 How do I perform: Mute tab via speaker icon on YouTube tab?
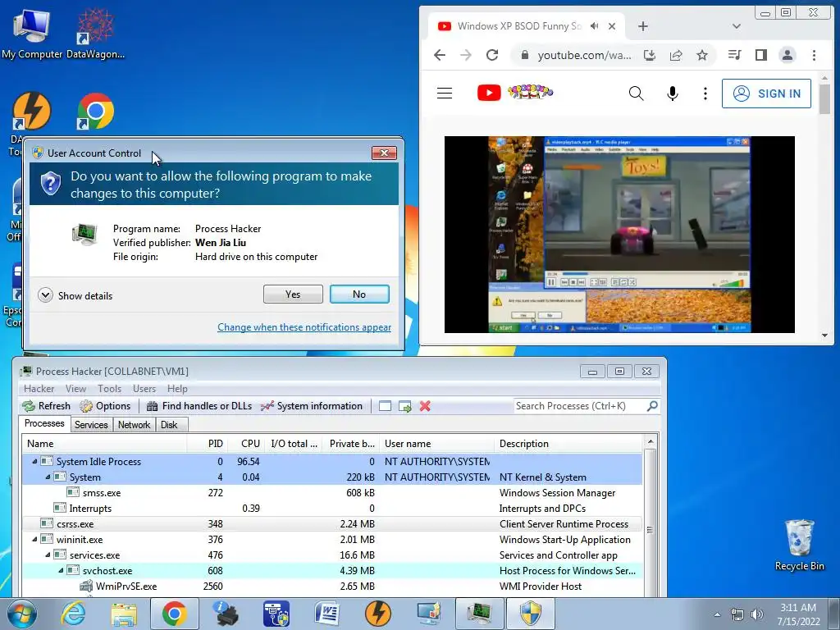click(x=594, y=25)
